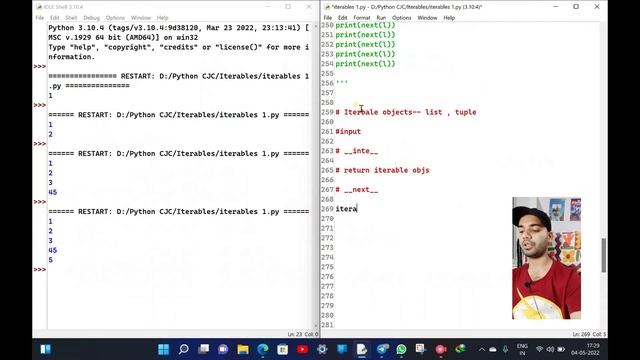The image size is (640, 360).
Task: Open the Wi-Fi network tray icon
Action: (x=540, y=349)
